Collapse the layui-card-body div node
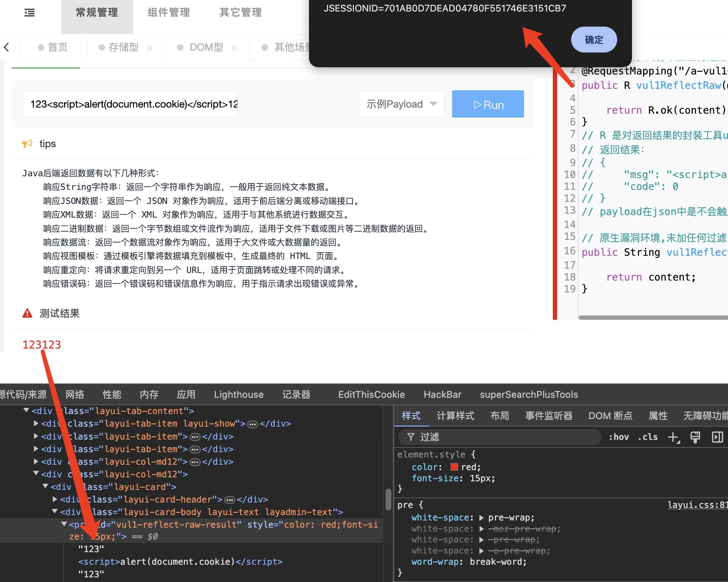This screenshot has width=728, height=582. click(55, 511)
